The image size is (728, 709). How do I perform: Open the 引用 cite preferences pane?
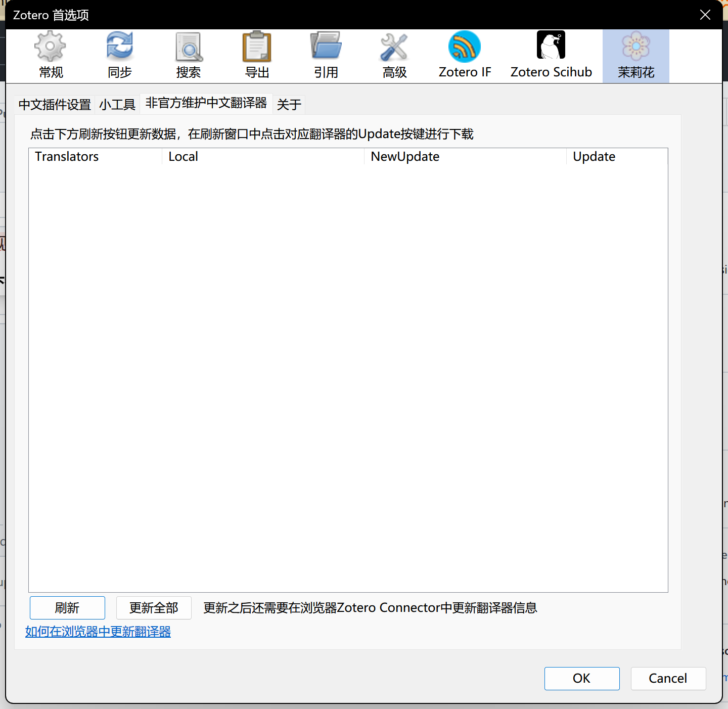click(326, 56)
